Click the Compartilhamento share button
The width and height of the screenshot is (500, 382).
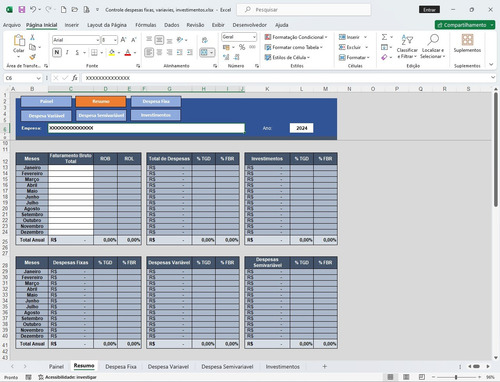tap(465, 25)
